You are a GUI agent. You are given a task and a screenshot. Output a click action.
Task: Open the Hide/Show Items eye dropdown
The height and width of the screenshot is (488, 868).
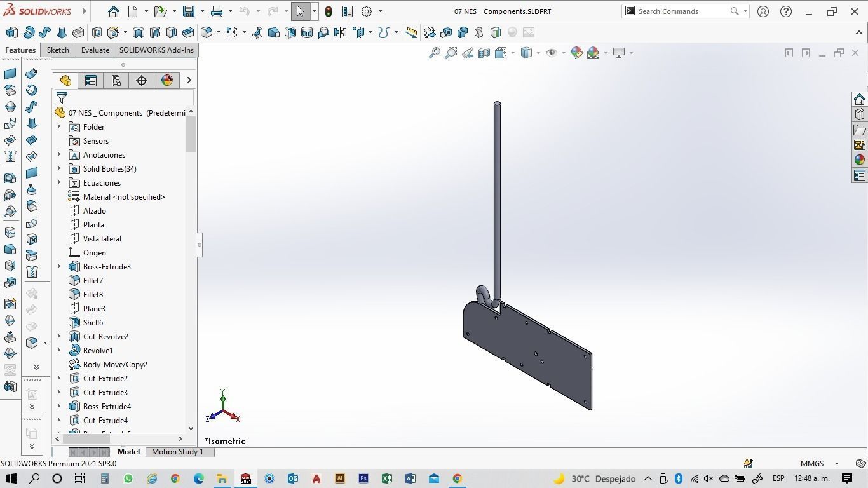[564, 53]
